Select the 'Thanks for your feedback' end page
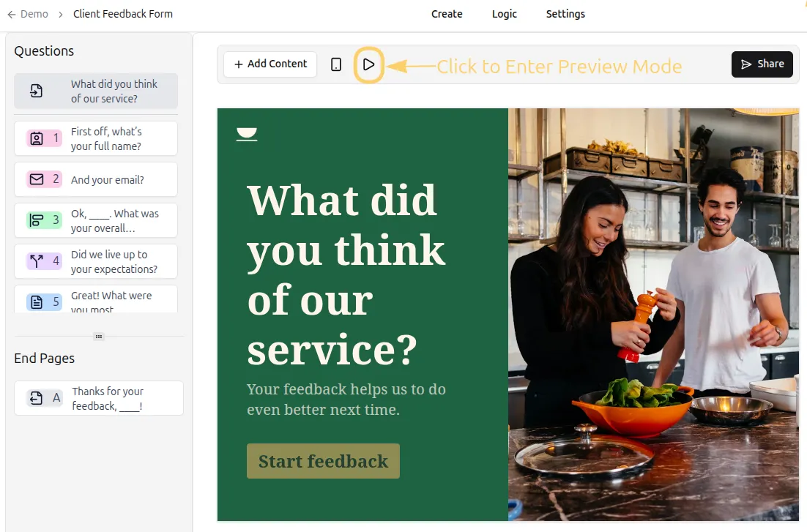Viewport: 807px width, 532px height. pos(99,398)
